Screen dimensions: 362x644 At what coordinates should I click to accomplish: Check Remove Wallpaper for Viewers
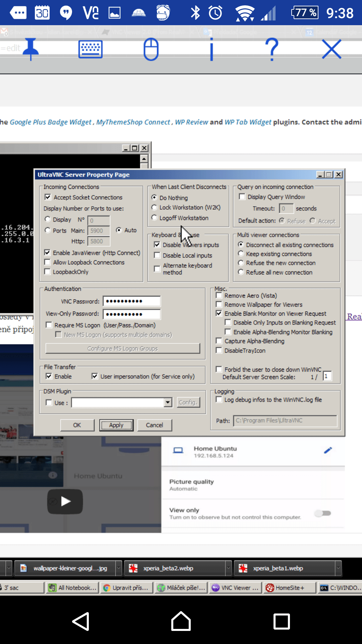pyautogui.click(x=219, y=304)
